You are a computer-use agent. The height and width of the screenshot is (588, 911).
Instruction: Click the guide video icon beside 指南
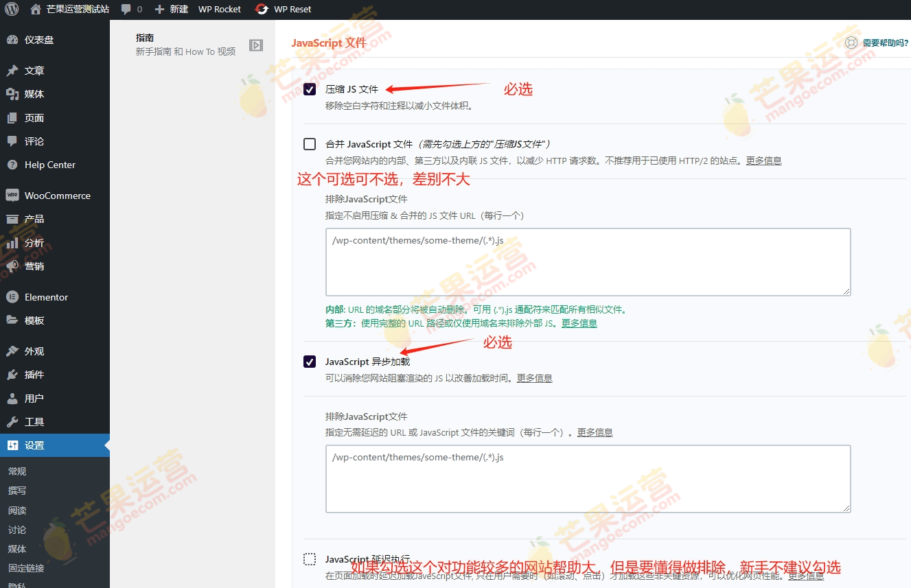point(256,45)
